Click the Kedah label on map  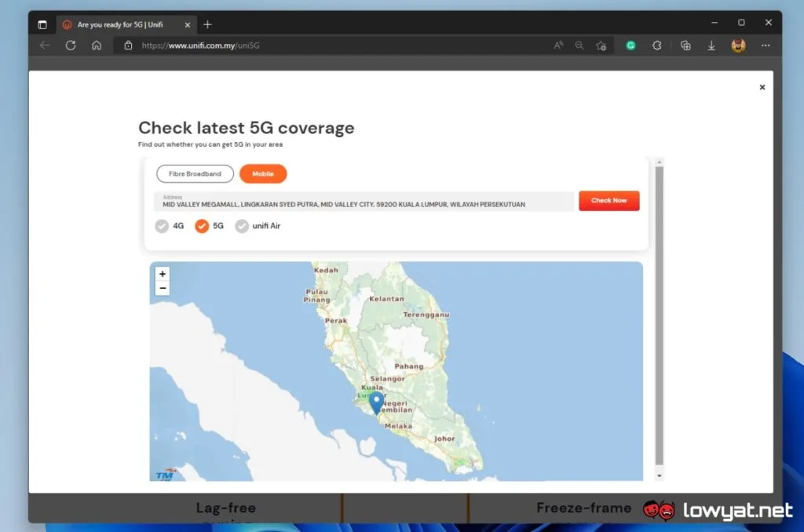click(326, 270)
